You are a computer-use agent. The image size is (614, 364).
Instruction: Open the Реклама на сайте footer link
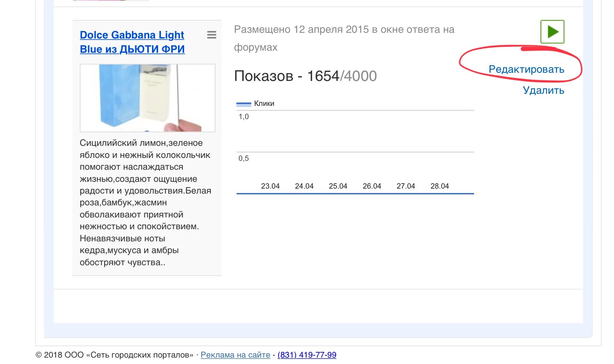tap(235, 355)
